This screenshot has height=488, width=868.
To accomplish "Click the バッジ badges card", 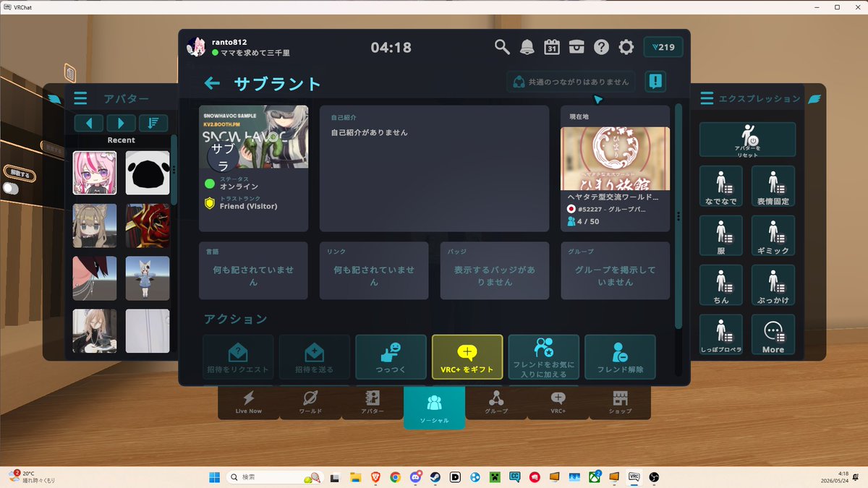I will [x=495, y=270].
